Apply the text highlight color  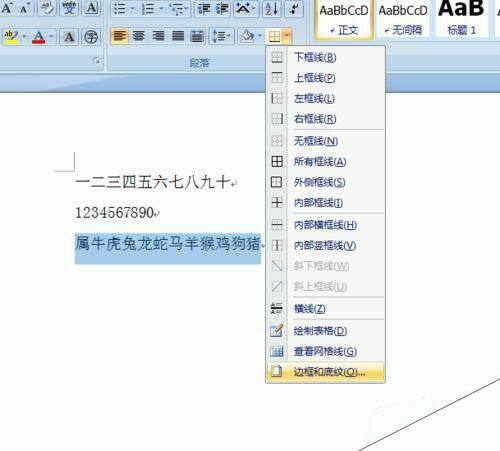pyautogui.click(x=11, y=36)
